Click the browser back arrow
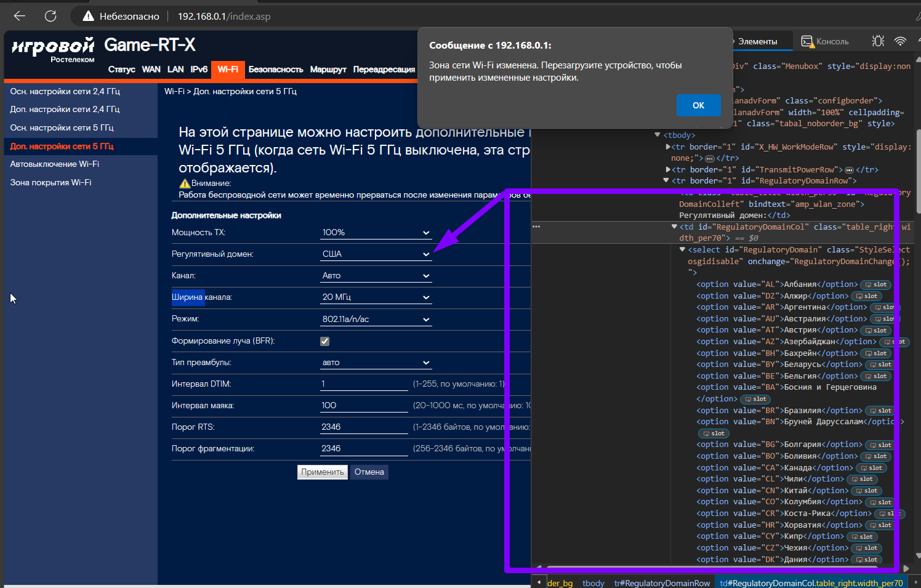This screenshot has height=588, width=921. tap(20, 16)
